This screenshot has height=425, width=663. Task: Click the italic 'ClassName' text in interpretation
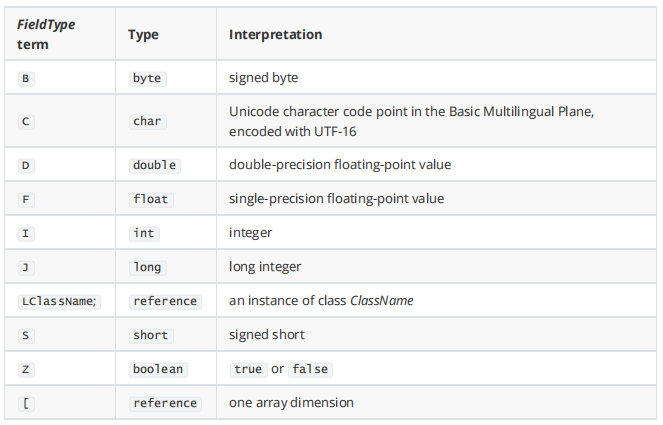point(382,301)
